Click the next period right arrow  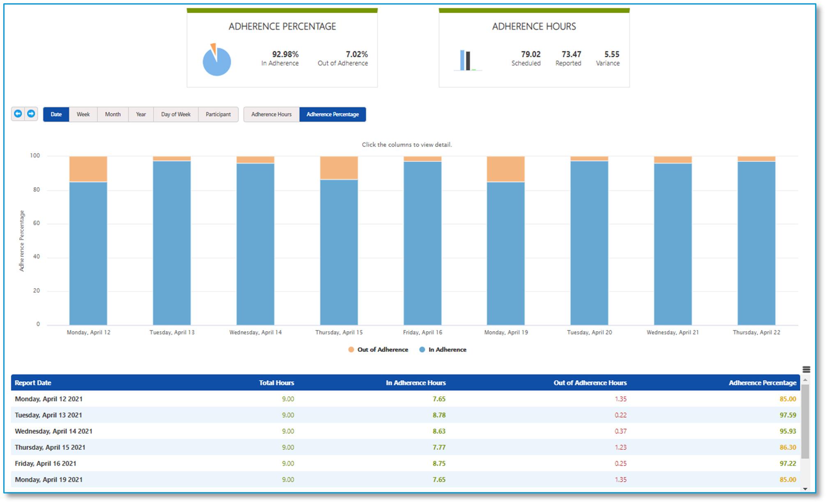[x=31, y=114]
